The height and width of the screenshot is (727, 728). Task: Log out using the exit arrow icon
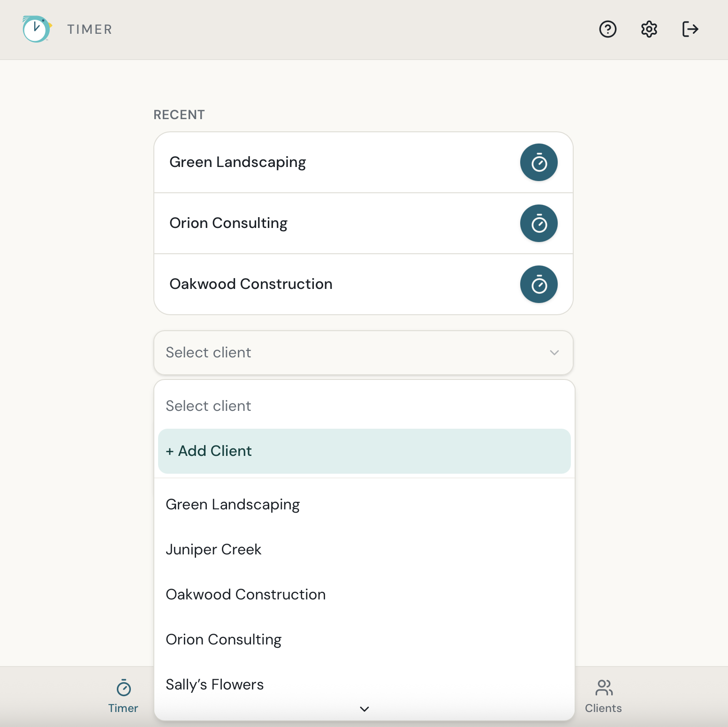[x=690, y=29]
